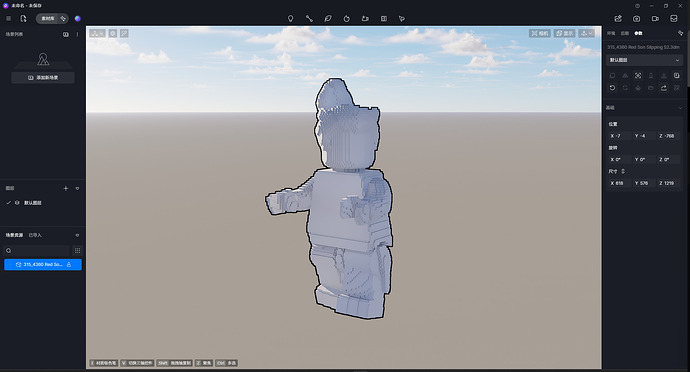Toggle visibility eye of 默认图层
The height and width of the screenshot is (372, 690).
pyautogui.click(x=17, y=203)
